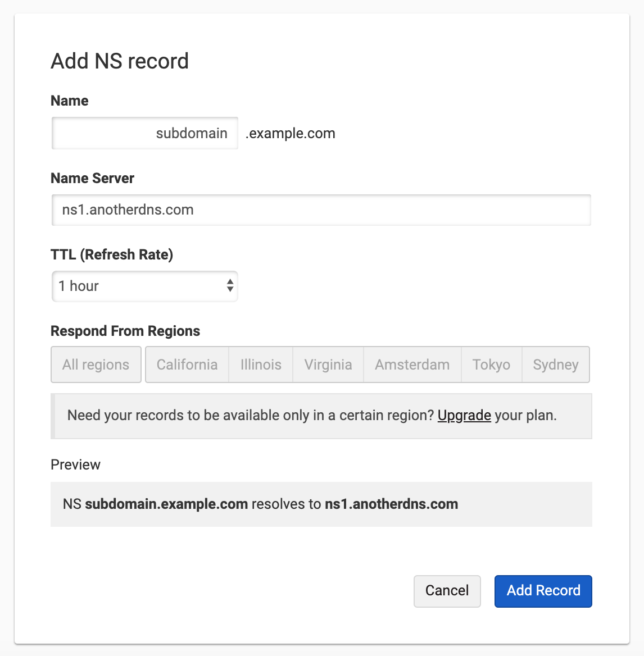Click the .example.com domain suffix label
The width and height of the screenshot is (644, 656).
click(x=290, y=133)
